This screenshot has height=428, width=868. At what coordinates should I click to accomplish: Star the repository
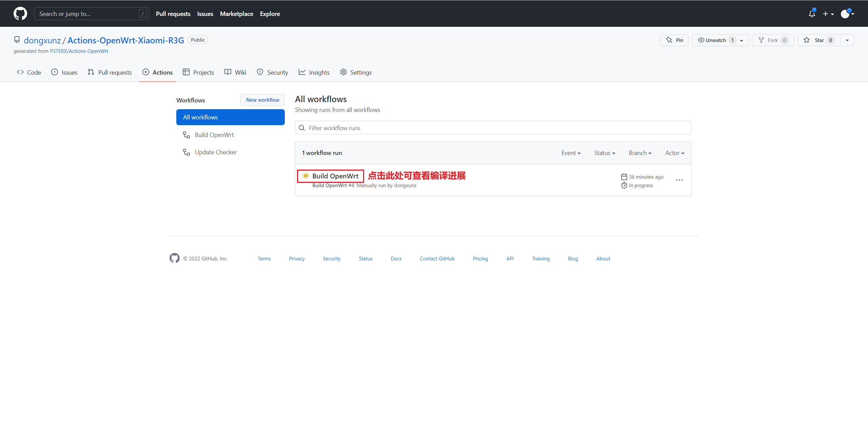pos(819,40)
